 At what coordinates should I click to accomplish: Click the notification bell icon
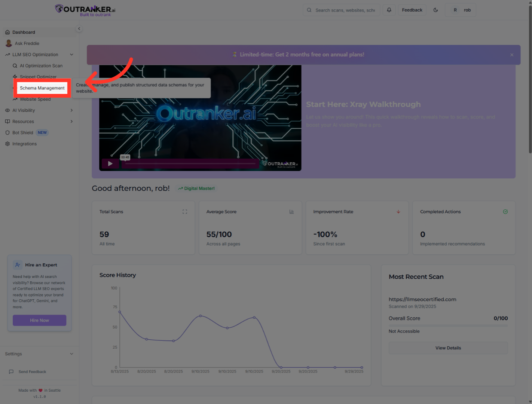[389, 10]
